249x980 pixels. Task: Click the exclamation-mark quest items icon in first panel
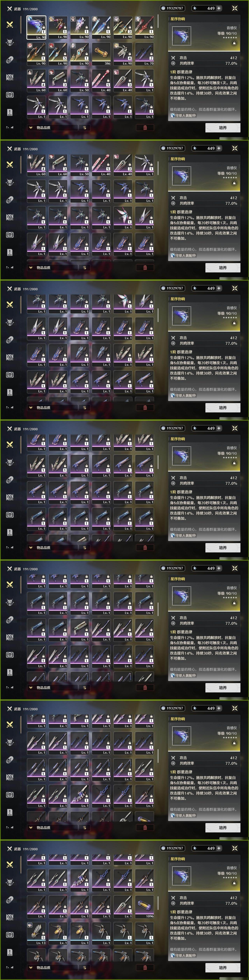tap(10, 112)
